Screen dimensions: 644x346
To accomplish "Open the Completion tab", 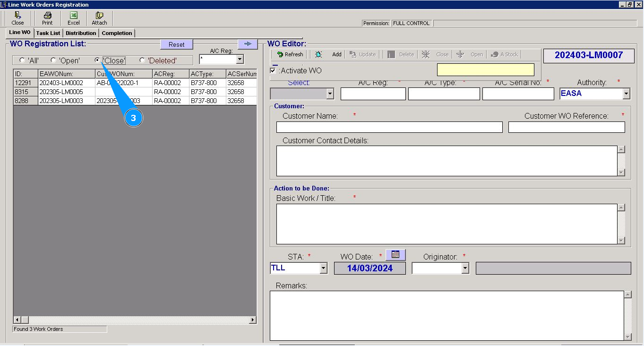I will coord(117,33).
